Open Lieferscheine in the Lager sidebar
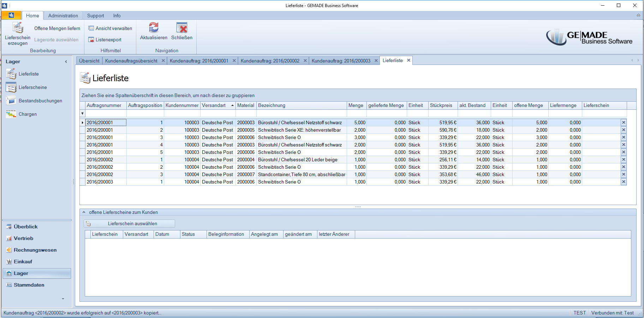 coord(32,87)
